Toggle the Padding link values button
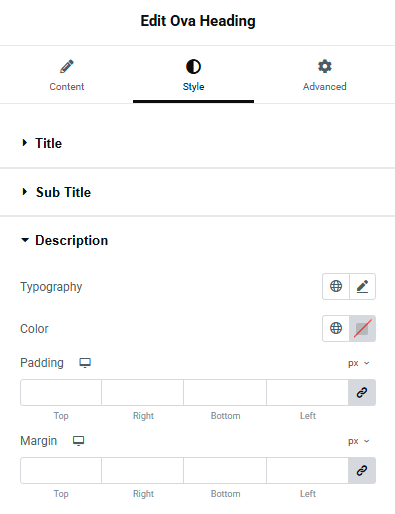The width and height of the screenshot is (395, 514). coord(362,392)
